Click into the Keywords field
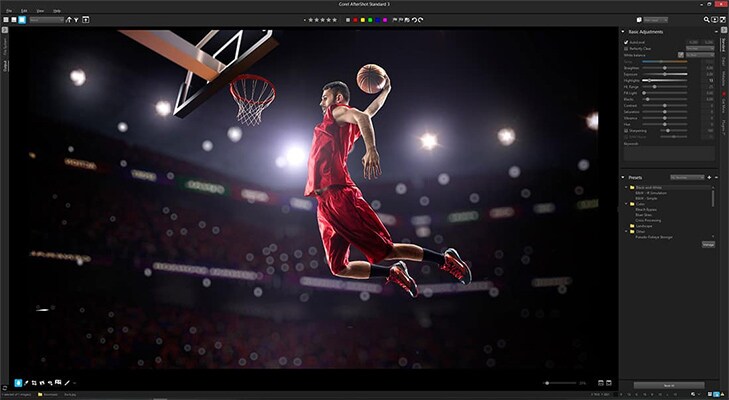Viewport: 729px width, 400px height. coord(669,154)
